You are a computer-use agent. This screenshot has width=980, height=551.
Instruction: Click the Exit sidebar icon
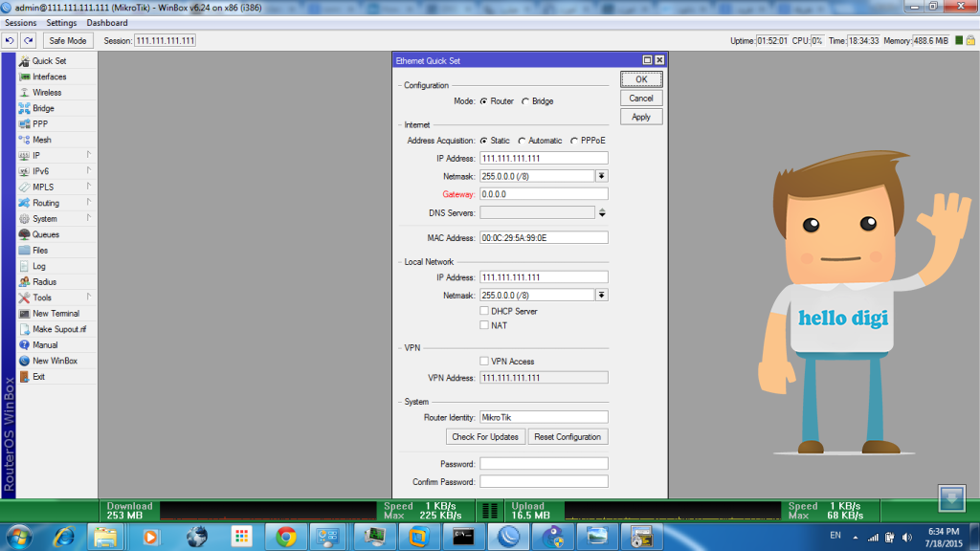24,377
